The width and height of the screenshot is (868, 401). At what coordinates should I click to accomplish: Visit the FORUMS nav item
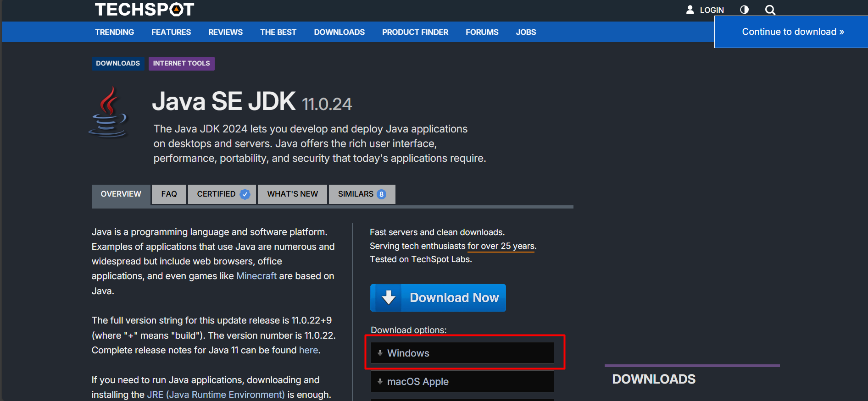click(x=482, y=32)
